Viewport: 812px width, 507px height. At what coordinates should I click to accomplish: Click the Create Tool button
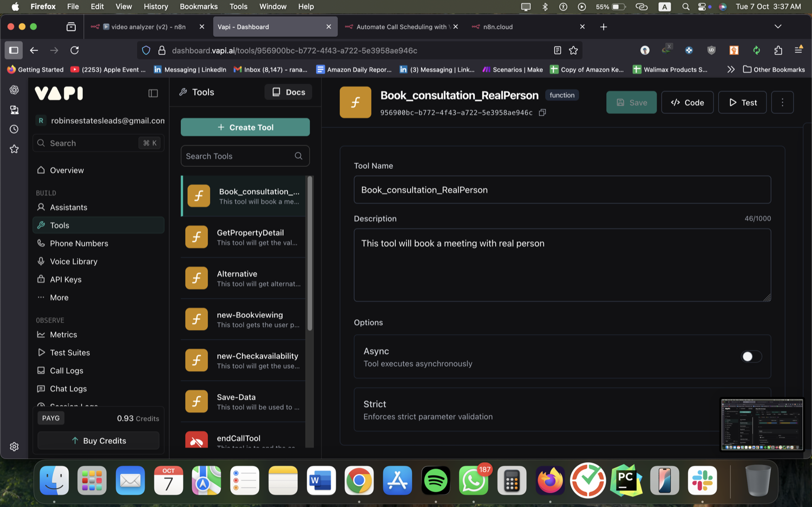pos(245,127)
